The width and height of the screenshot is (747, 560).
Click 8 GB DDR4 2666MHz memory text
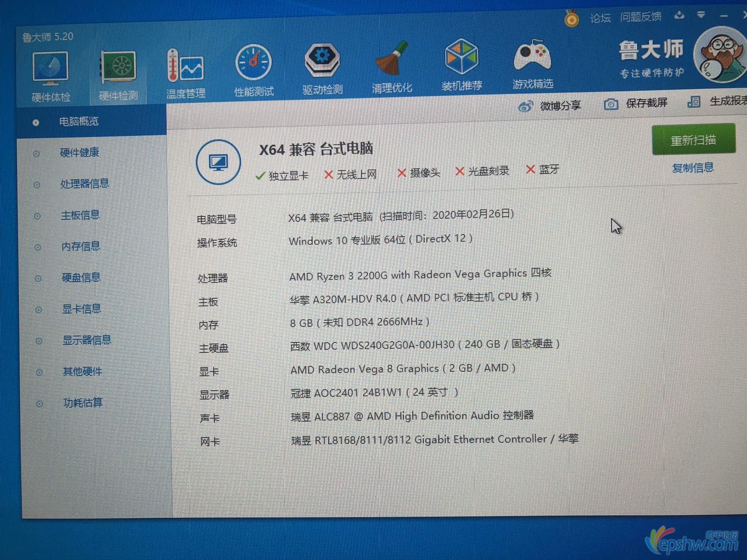coord(359,323)
